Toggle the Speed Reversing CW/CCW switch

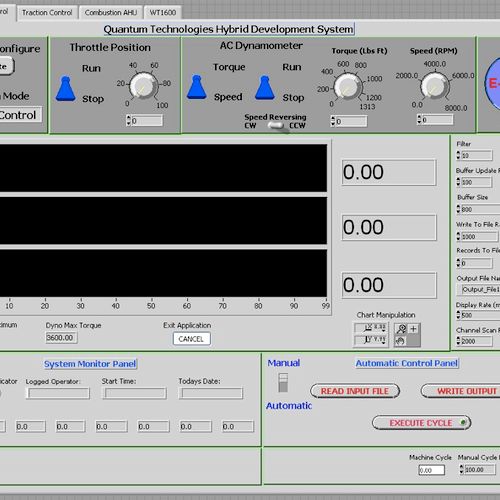point(276,126)
